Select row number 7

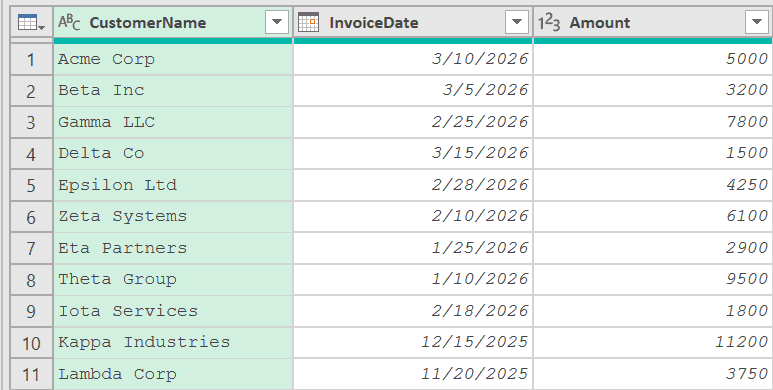coord(31,248)
